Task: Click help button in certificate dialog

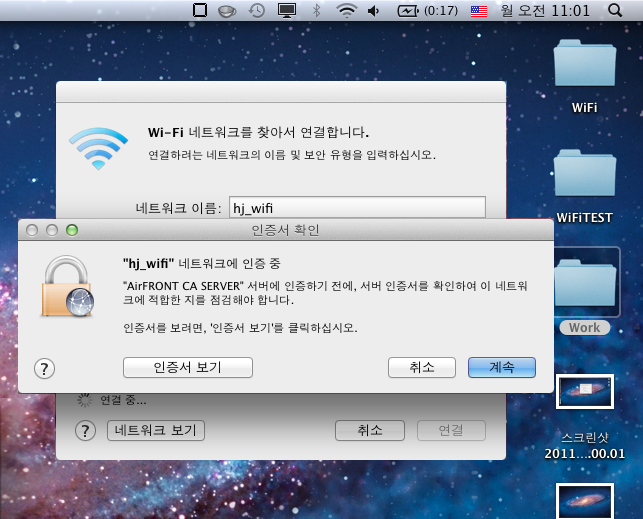Action: point(44,368)
